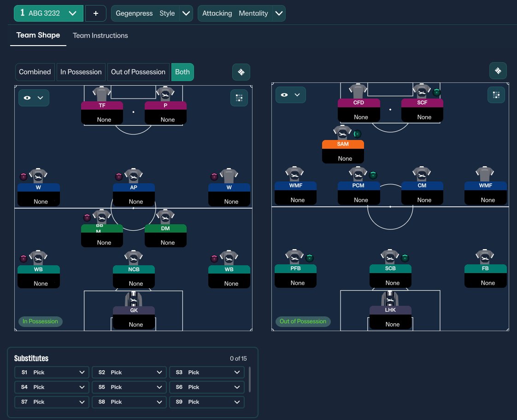
Task: Select the AP midfielder shirt icon
Action: coord(134,175)
